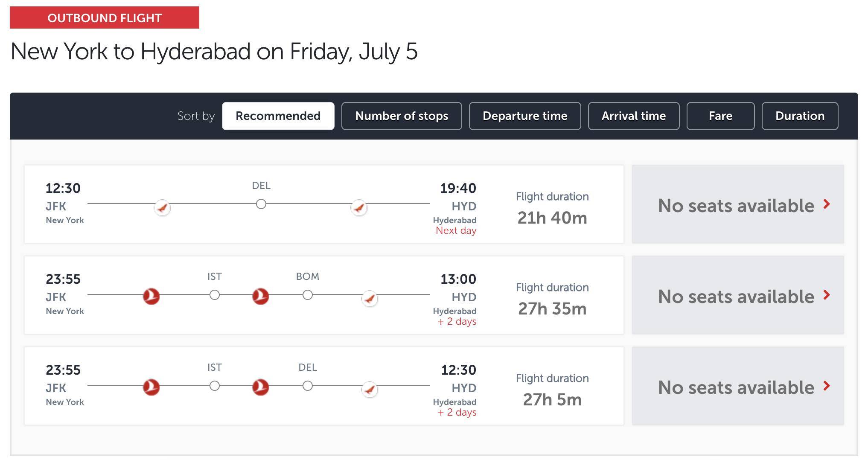Select the 12:30 JFK to HYD flight card

point(324,204)
